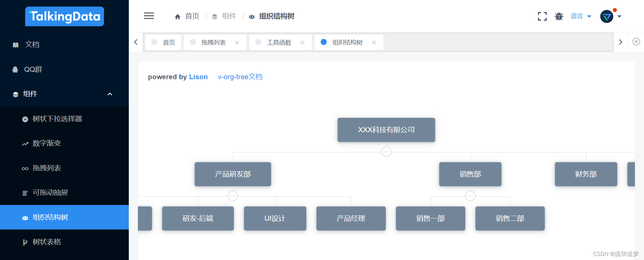Viewport: 644px width, 260px height.
Task: Open QQ群 in the sidebar
Action: 64,69
